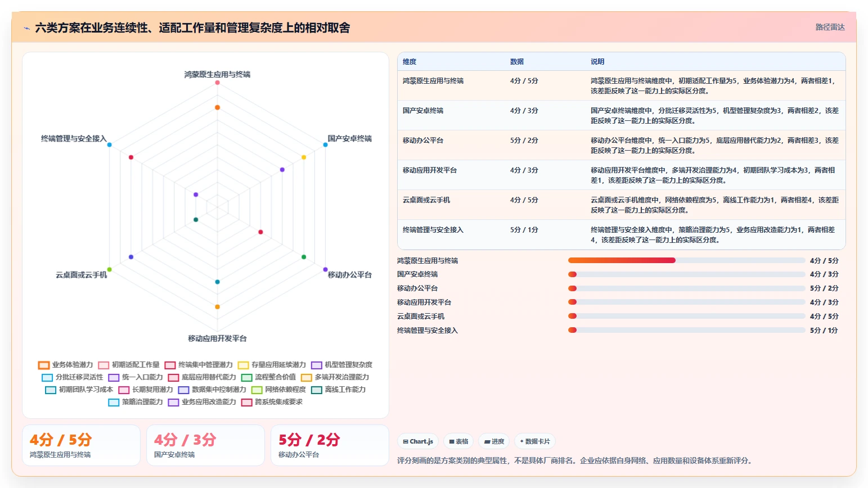This screenshot has width=868, height=488.
Task: Click the 云桌面或云手机 progress bar
Action: coord(686,316)
